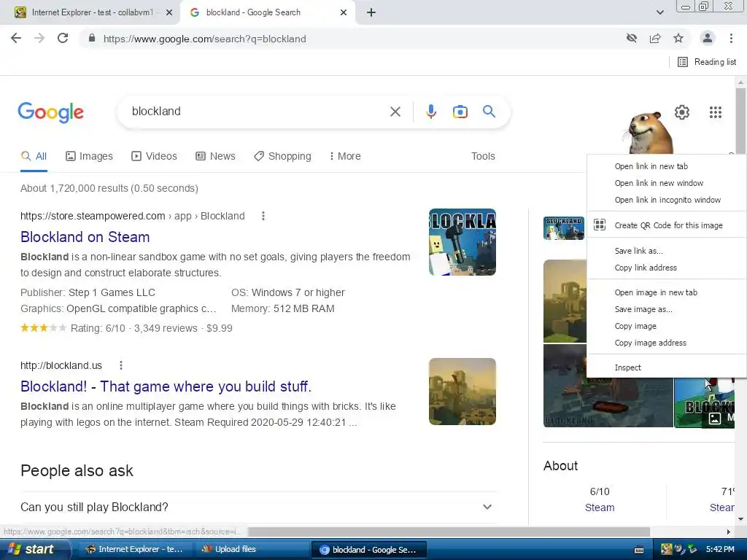
Task: Reload the page with the refresh icon
Action: point(63,38)
